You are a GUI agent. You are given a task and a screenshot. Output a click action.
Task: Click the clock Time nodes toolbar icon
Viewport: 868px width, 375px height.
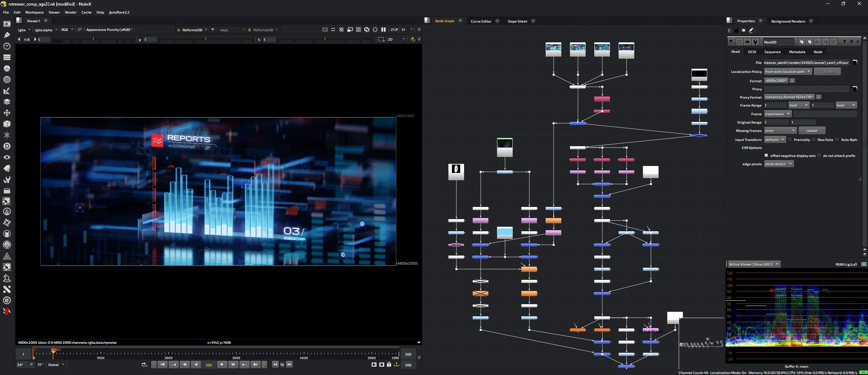click(x=7, y=46)
